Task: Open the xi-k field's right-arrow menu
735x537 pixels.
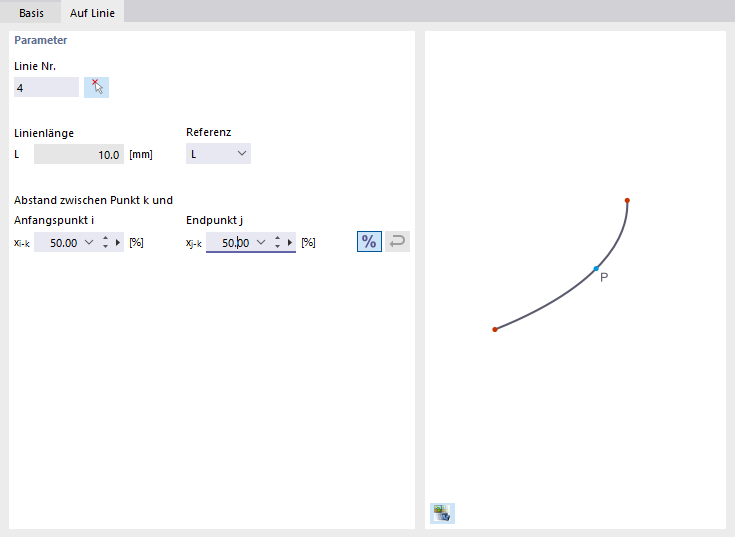Action: pos(118,242)
